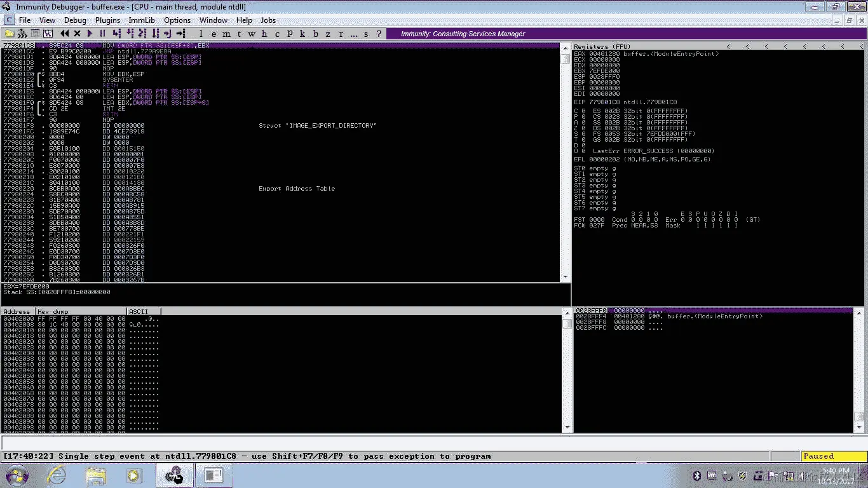This screenshot has width=868, height=488.
Task: Pause execution with the pause icon
Action: [102, 33]
